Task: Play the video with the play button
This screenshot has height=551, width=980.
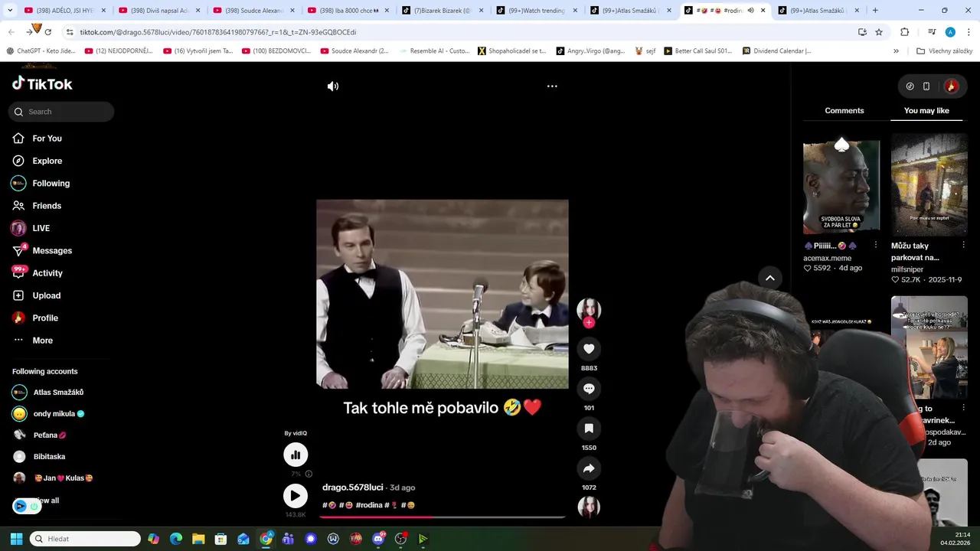Action: coord(296,496)
